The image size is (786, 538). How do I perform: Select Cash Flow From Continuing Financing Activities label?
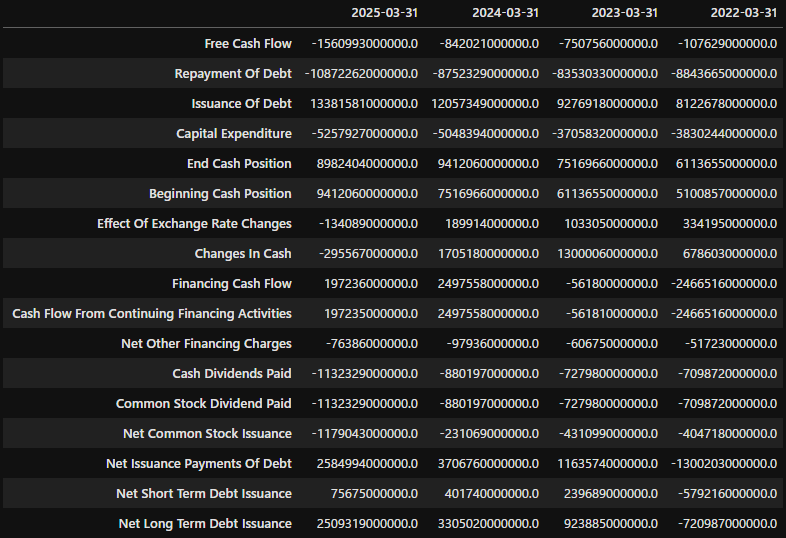(152, 313)
